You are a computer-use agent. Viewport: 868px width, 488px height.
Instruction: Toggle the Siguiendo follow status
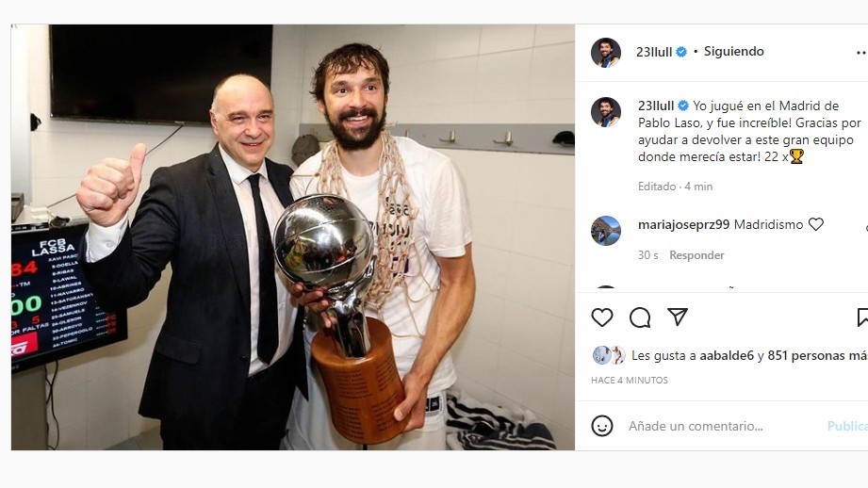(x=733, y=52)
